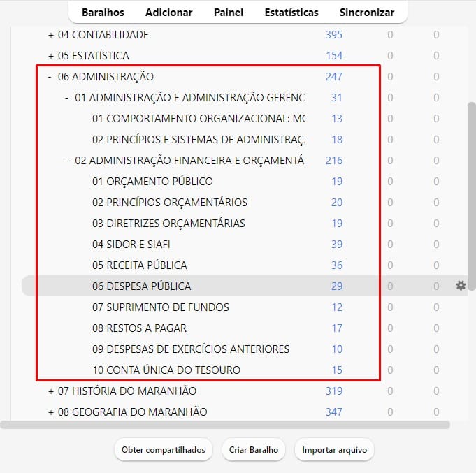
Task: Open the Estatísticas view
Action: [291, 13]
